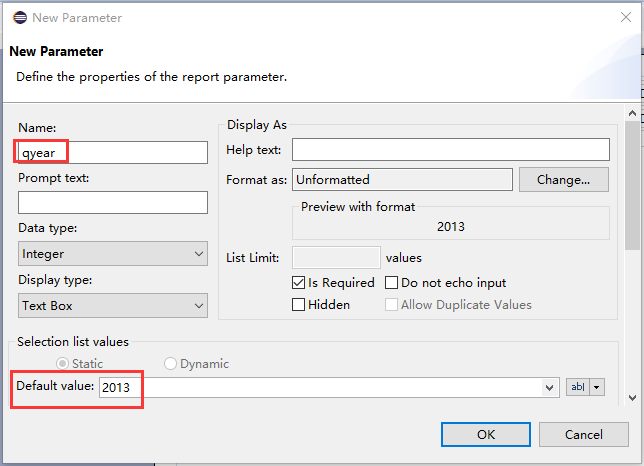Click the Eclipse icon in the title bar

18,17
